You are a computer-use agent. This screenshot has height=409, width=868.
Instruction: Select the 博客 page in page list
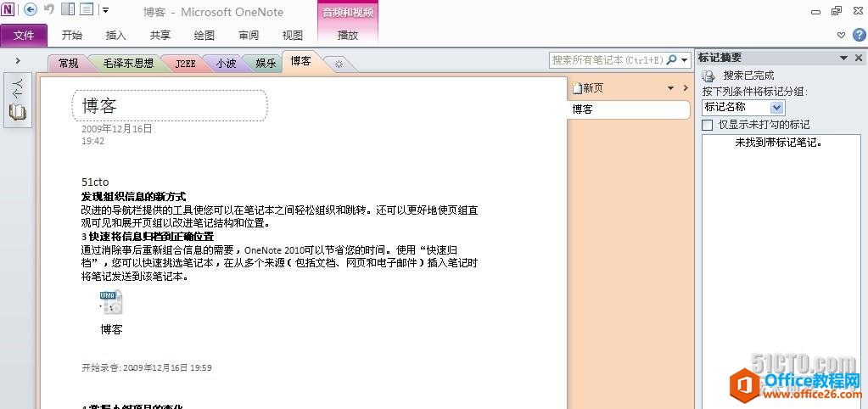point(629,109)
